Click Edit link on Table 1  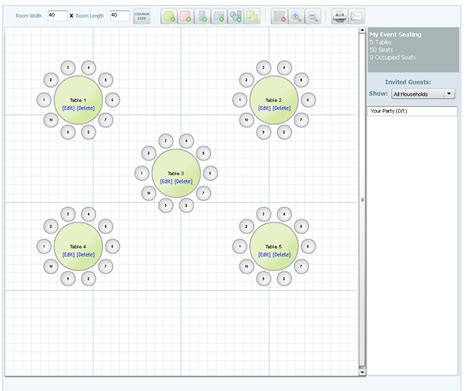tap(68, 108)
